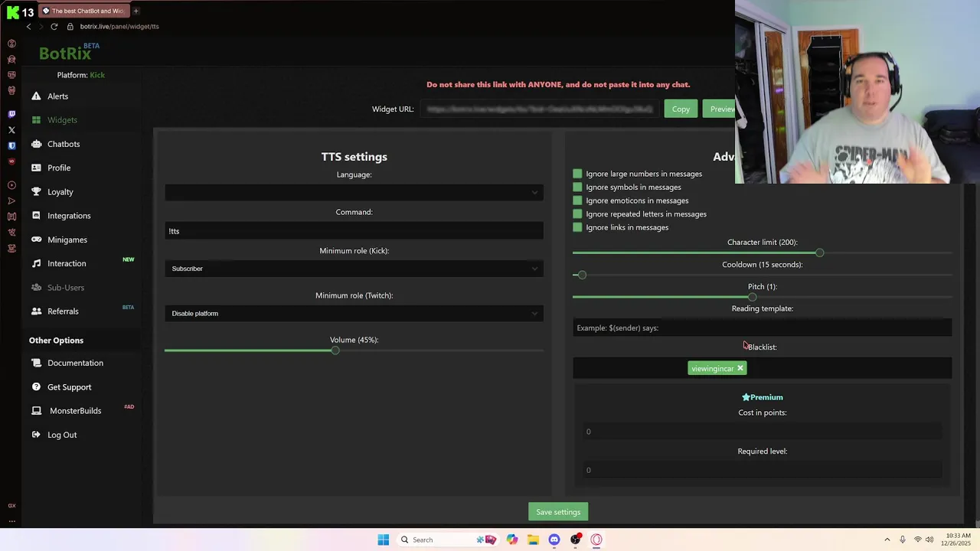Viewport: 980px width, 551px height.
Task: Open OBS Studio from the taskbar
Action: pos(575,540)
